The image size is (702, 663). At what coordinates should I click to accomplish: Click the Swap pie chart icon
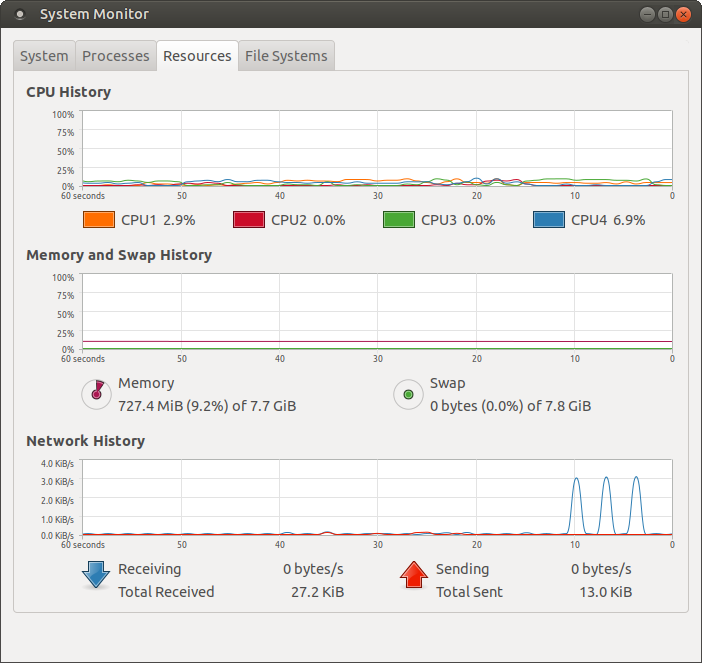[408, 395]
